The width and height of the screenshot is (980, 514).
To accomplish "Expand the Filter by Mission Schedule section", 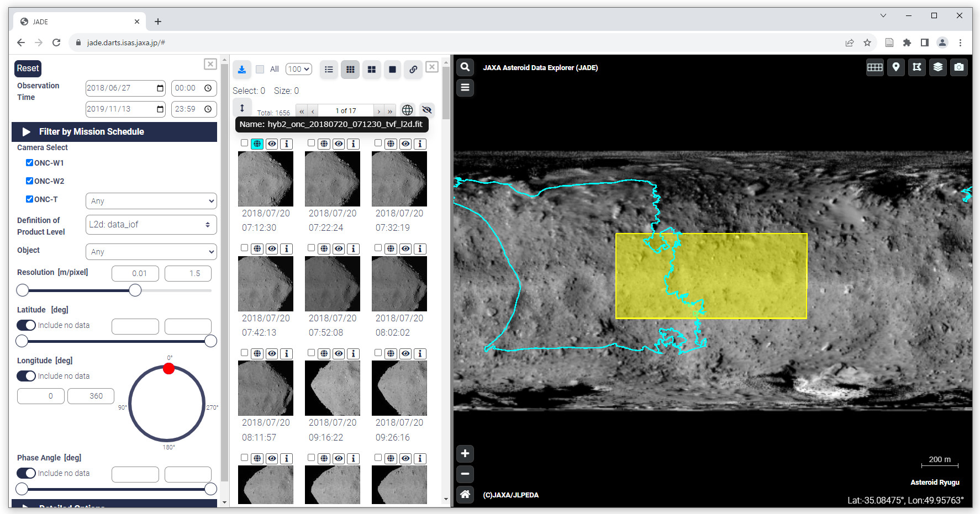I will [114, 131].
